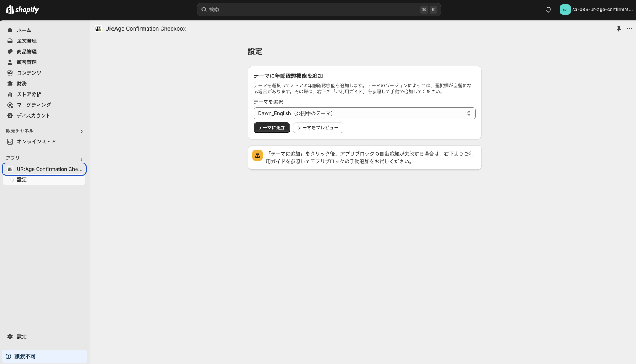Expand the 販売チャネル section

(81, 131)
